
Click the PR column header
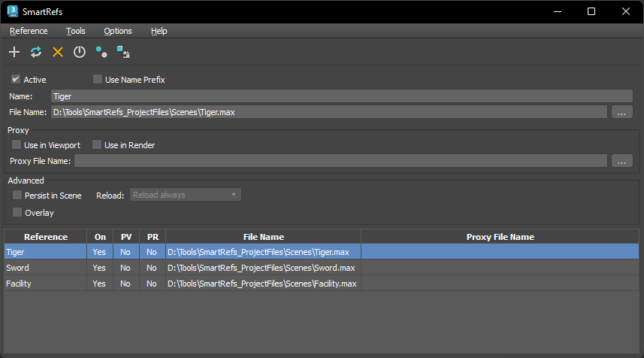coord(153,237)
